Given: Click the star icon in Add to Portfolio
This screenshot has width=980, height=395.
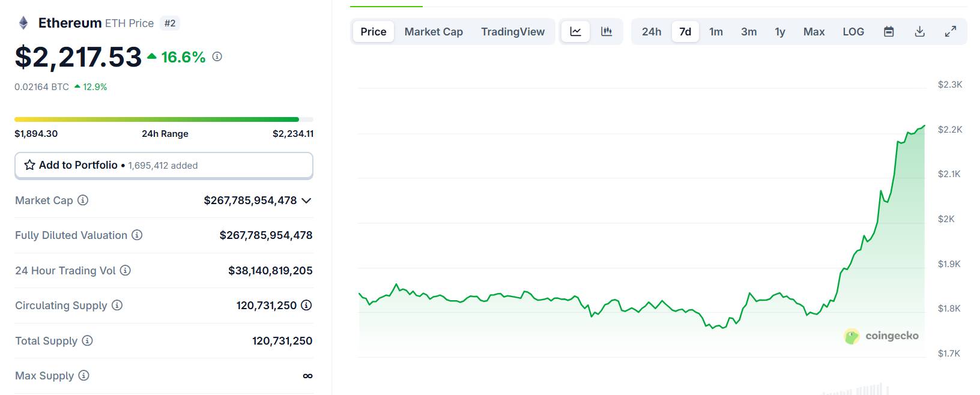Looking at the screenshot, I should pos(29,165).
